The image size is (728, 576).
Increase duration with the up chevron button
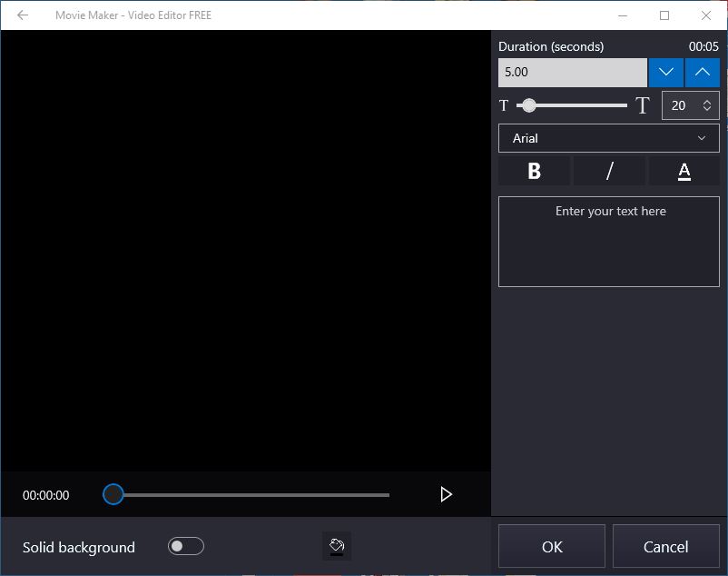coord(702,73)
